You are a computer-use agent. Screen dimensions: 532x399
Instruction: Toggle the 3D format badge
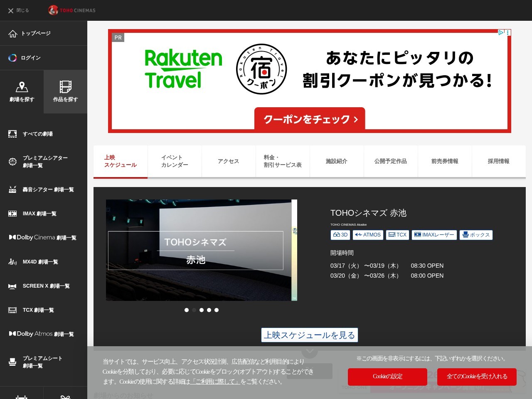point(340,235)
